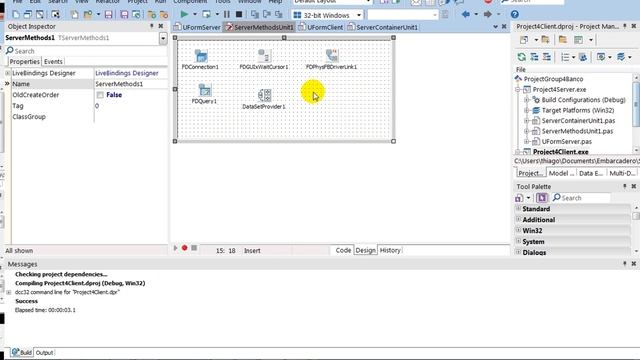Select Project4Client.exe in project tree
Screen dimensions: 640x360
pos(560,152)
